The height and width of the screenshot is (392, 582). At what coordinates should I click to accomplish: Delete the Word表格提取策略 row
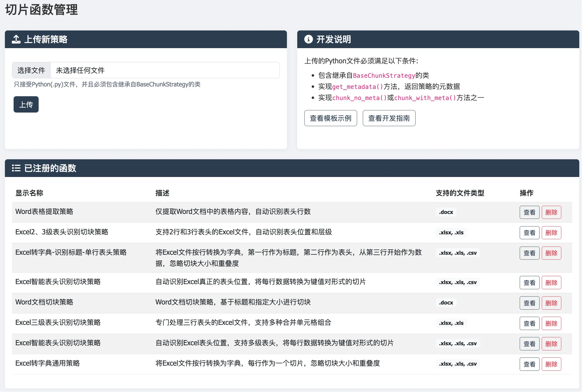(x=551, y=212)
